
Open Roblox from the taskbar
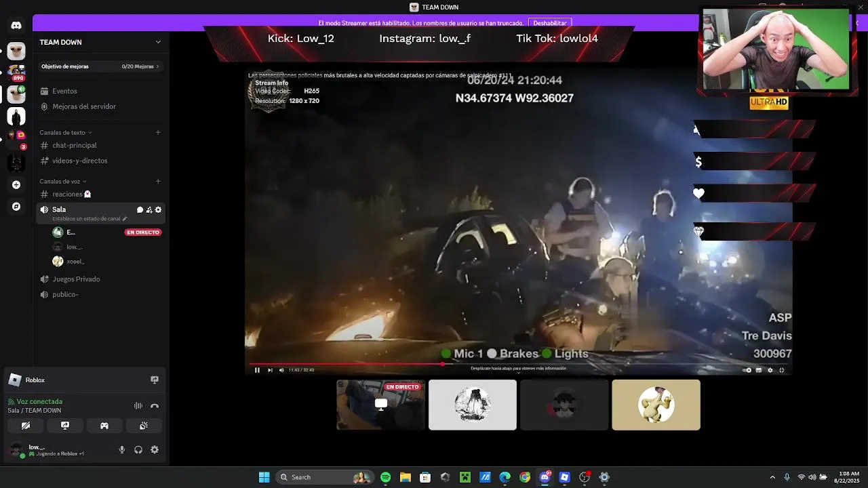pos(564,477)
